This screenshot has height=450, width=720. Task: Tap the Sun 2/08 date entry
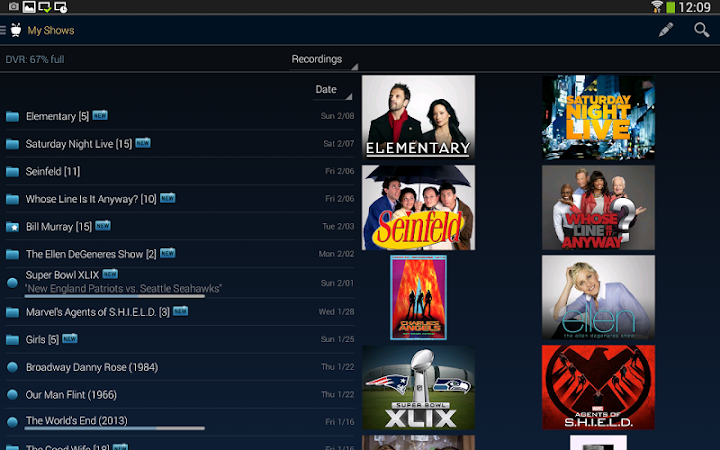tap(338, 116)
